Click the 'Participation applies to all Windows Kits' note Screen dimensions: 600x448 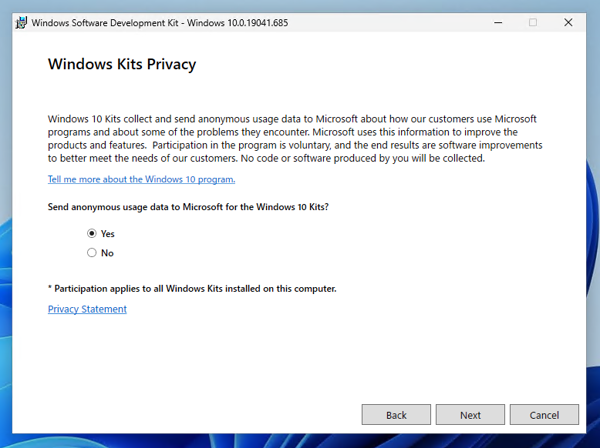[192, 289]
